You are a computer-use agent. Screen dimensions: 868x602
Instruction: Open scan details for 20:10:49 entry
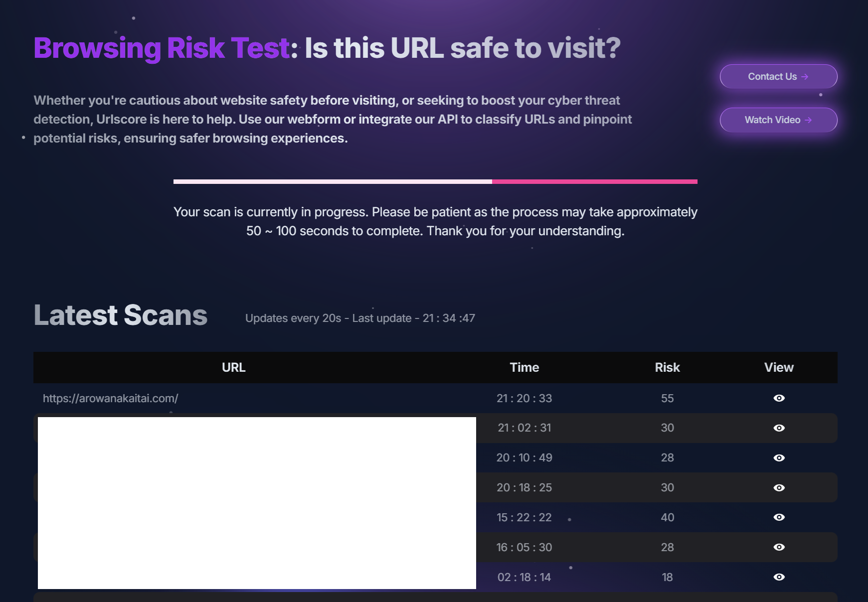tap(779, 458)
